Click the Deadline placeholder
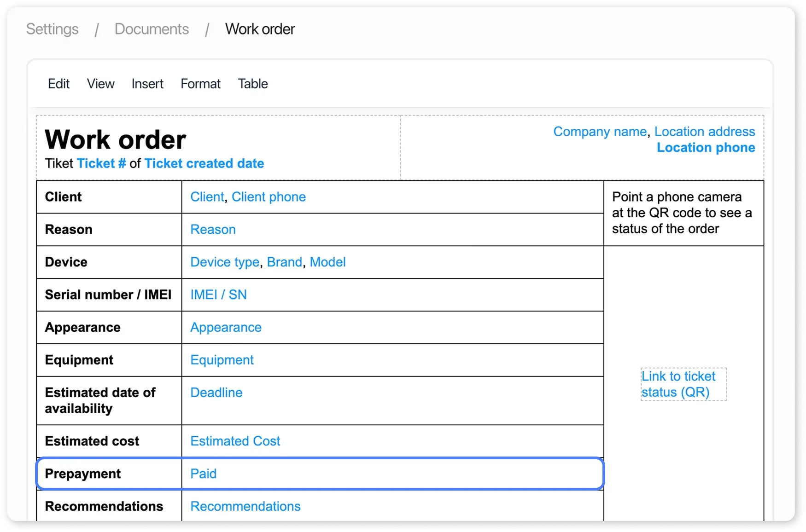The image size is (806, 532). [216, 393]
